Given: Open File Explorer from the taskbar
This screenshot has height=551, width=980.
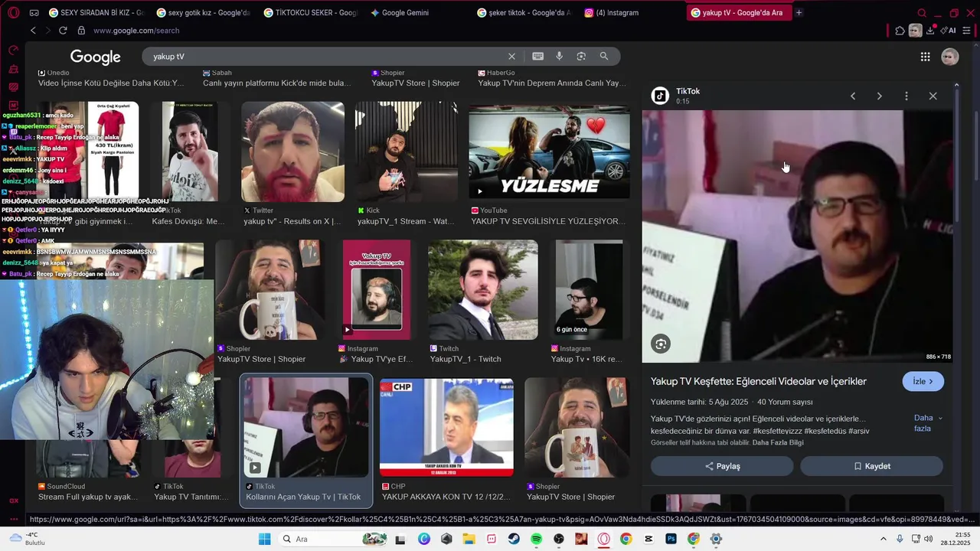Looking at the screenshot, I should tap(469, 539).
